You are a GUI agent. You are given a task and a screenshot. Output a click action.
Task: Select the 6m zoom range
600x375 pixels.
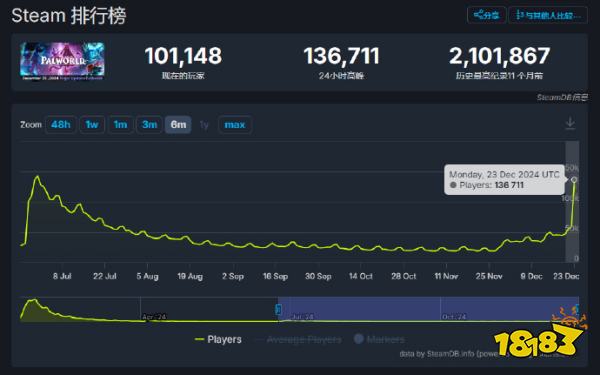pyautogui.click(x=178, y=125)
